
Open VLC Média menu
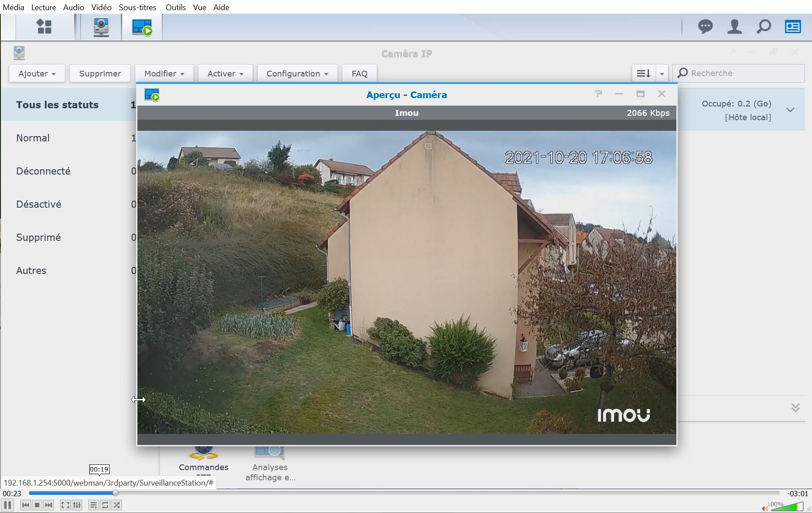pyautogui.click(x=14, y=7)
